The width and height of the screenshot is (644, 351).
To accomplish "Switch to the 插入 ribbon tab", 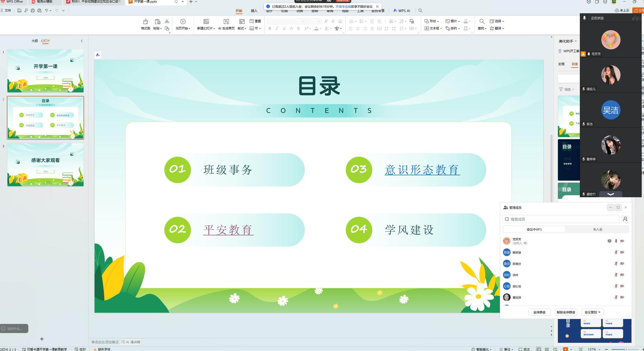I will coord(254,10).
